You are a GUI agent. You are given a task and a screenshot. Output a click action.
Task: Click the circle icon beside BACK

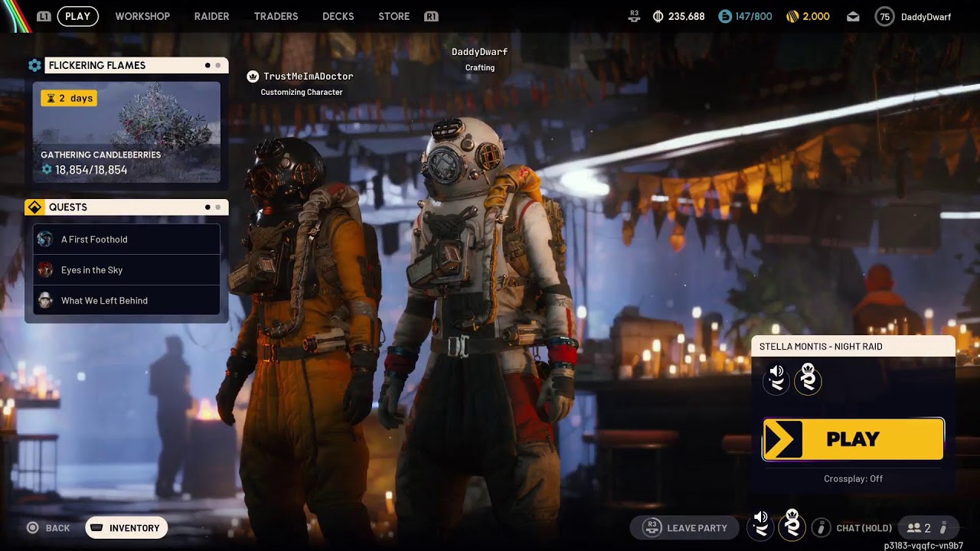tap(33, 528)
